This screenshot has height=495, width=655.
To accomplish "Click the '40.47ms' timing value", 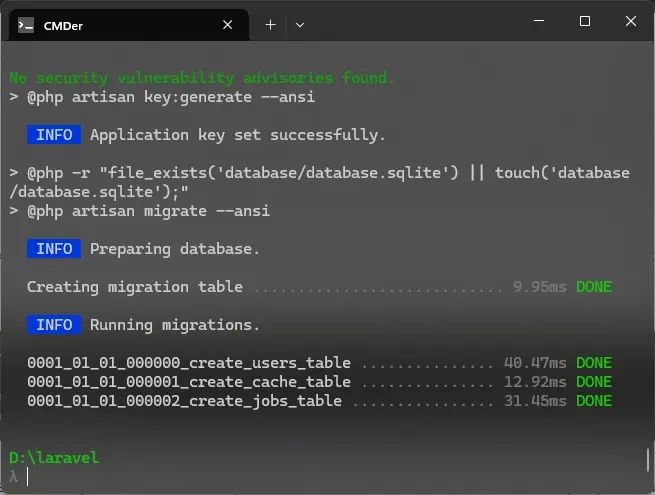I will point(535,363).
